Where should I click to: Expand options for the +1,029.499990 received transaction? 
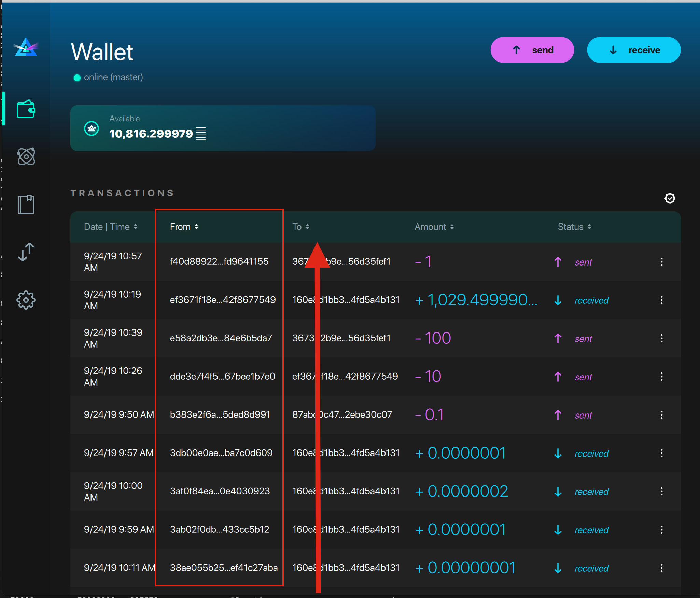click(662, 300)
